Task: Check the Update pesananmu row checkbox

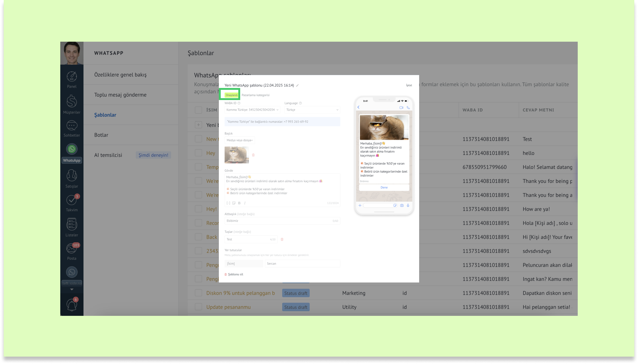Action: [x=198, y=307]
